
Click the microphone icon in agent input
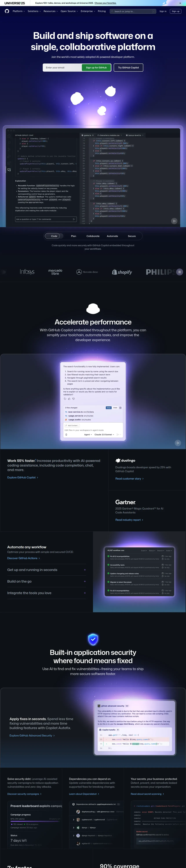pyautogui.click(x=66, y=435)
